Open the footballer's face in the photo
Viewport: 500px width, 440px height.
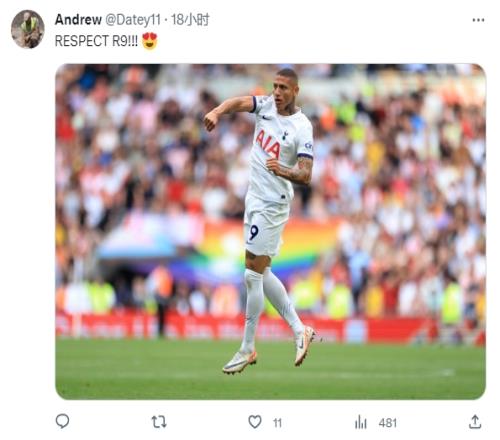click(284, 89)
